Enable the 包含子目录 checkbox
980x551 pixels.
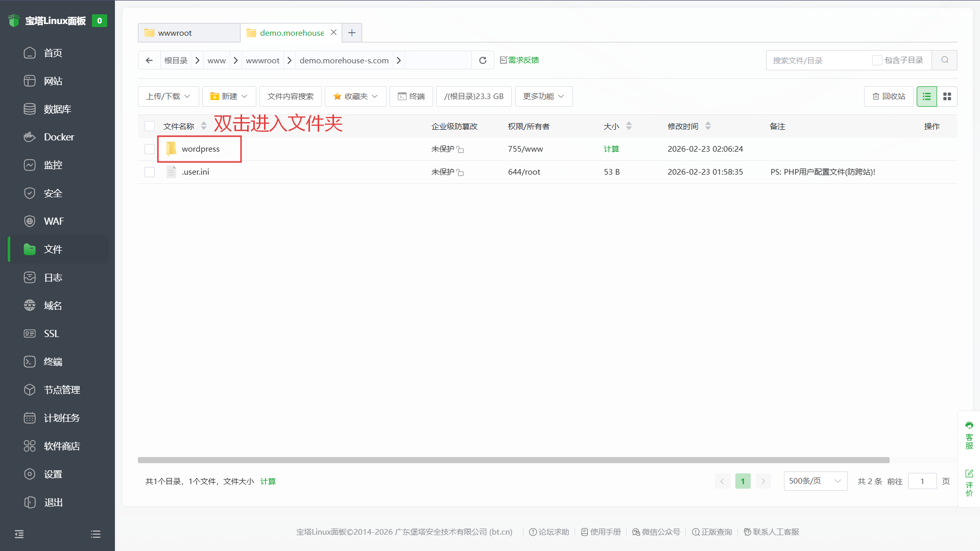pyautogui.click(x=877, y=60)
